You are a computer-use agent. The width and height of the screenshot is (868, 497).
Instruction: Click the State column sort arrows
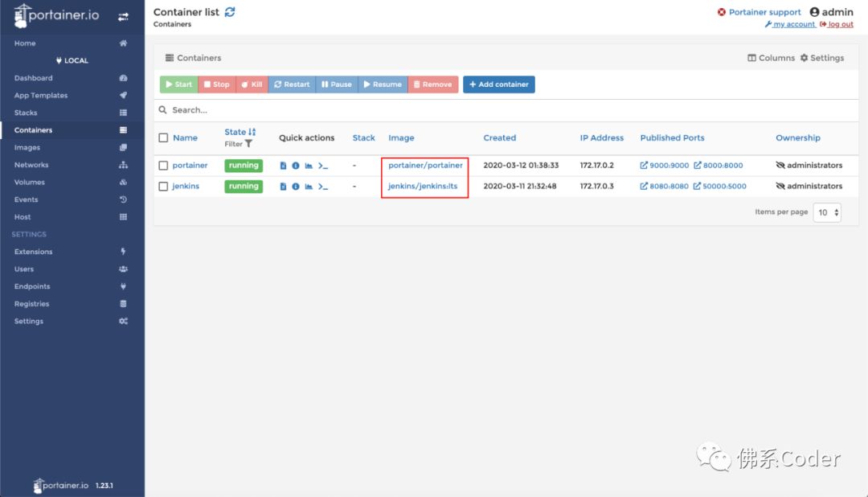coord(252,132)
